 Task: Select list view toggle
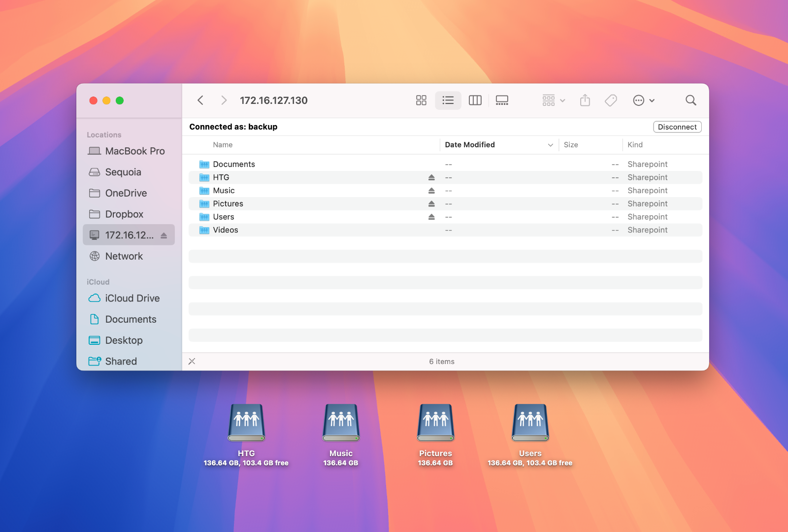448,100
